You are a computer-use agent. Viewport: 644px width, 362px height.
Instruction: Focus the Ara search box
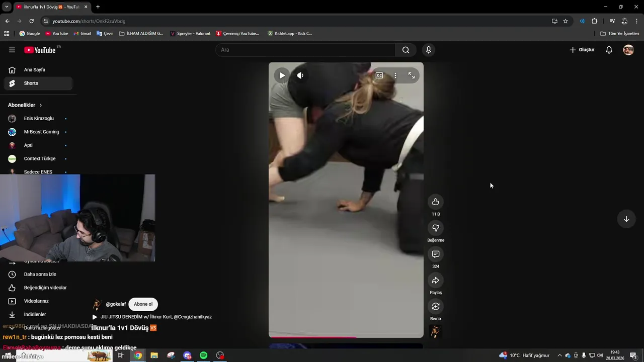pos(306,50)
